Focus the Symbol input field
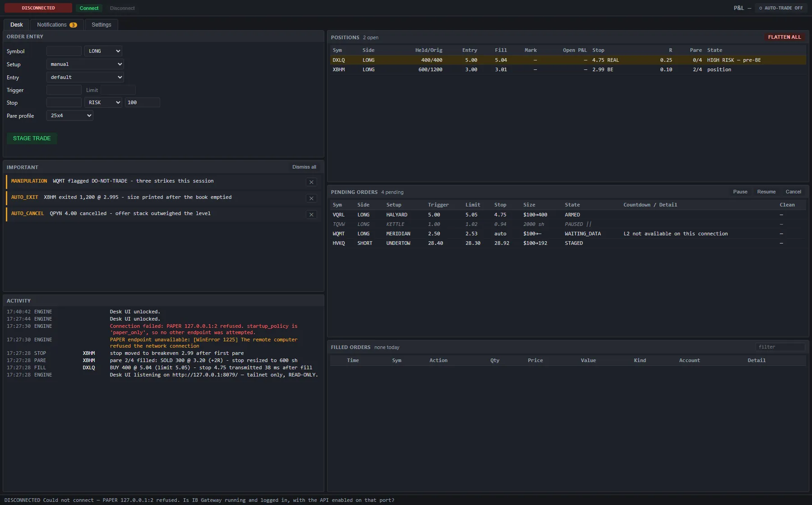Viewport: 812px width, 505px height. tap(64, 51)
